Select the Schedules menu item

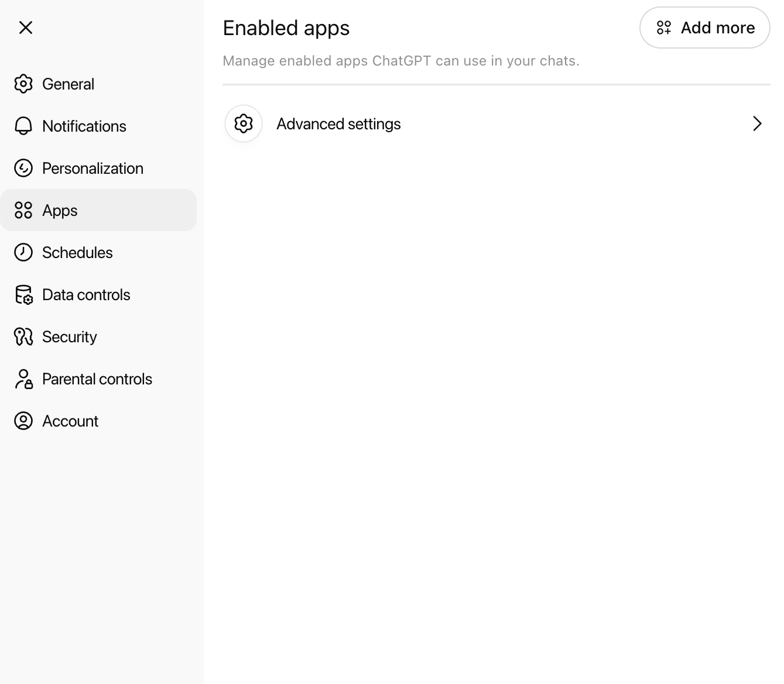point(77,253)
